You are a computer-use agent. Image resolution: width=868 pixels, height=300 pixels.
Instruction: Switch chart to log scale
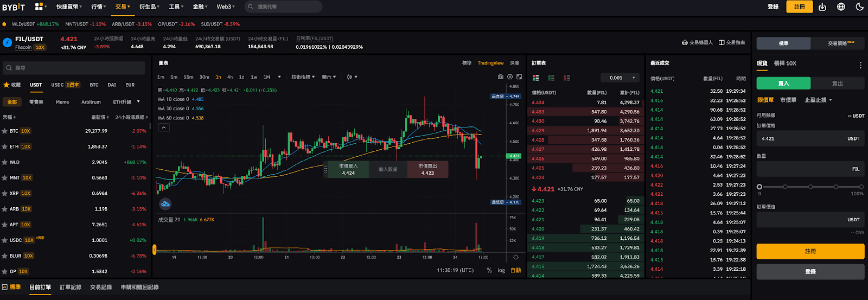[x=501, y=270]
